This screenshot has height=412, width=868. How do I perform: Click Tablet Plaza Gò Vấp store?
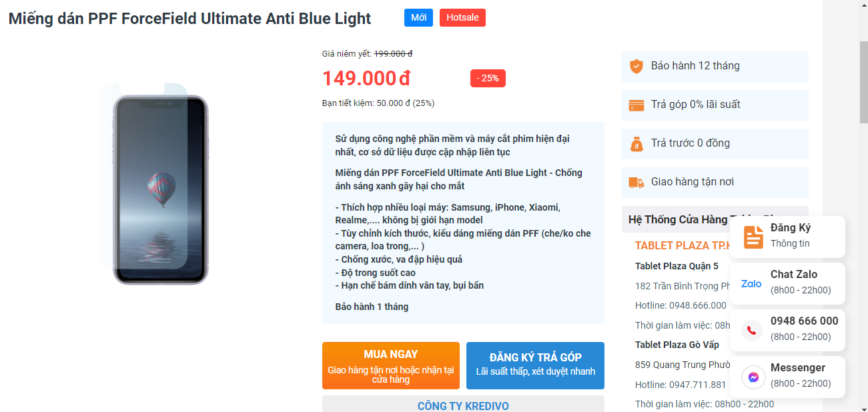tap(677, 345)
